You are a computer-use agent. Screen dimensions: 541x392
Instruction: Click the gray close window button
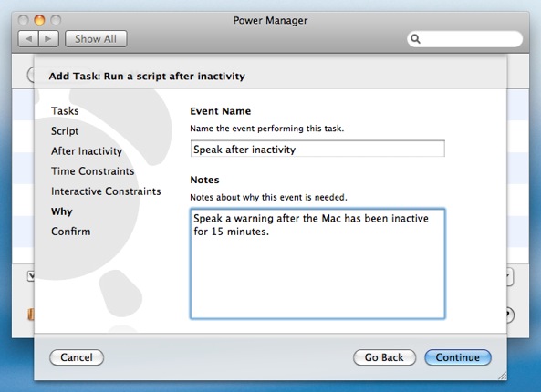click(x=23, y=20)
